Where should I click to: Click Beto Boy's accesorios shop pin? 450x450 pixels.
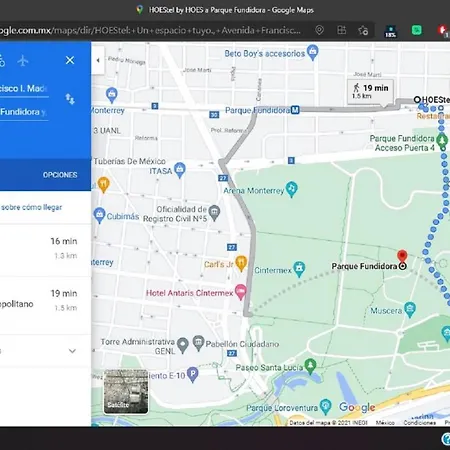click(313, 52)
